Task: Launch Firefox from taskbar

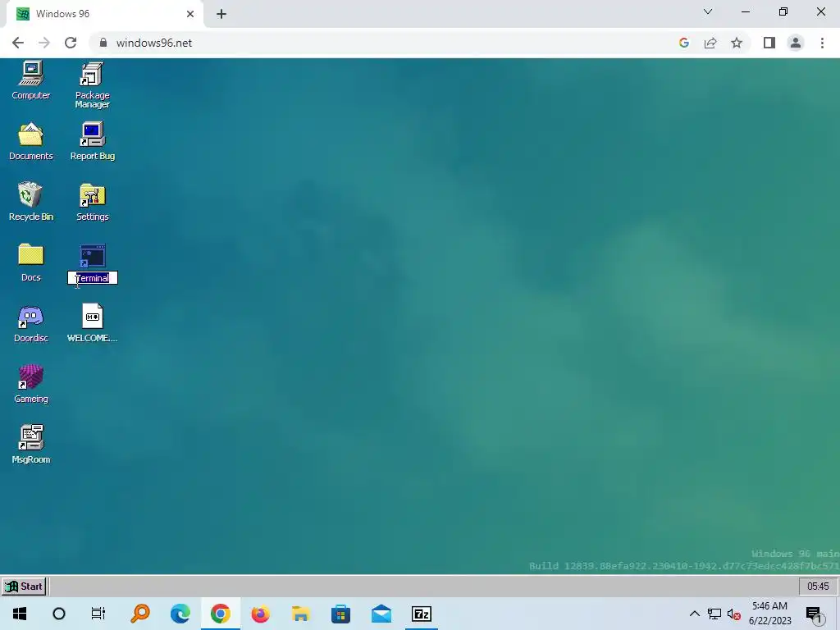Action: click(260, 614)
